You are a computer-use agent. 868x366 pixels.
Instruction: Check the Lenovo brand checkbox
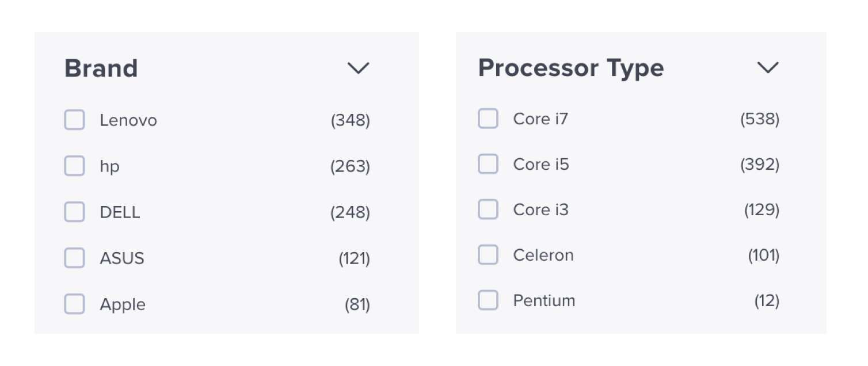click(x=74, y=120)
